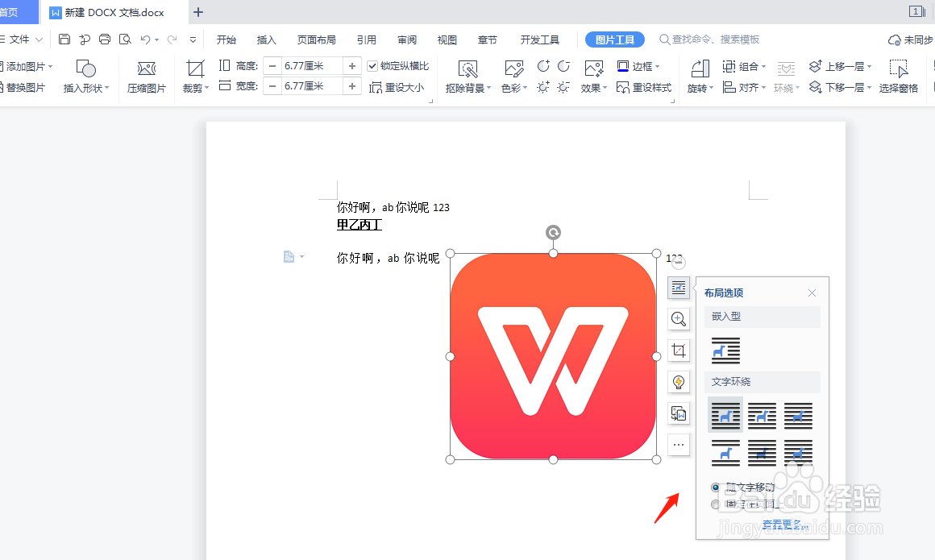Open the 图片工具 (Picture Tools) tab
This screenshot has height=560, width=935.
click(x=614, y=39)
